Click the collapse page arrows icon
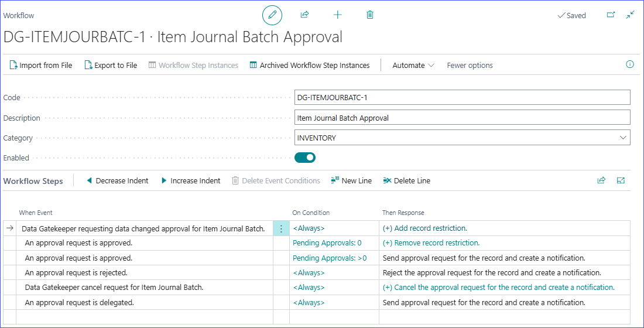The image size is (644, 328). (630, 15)
